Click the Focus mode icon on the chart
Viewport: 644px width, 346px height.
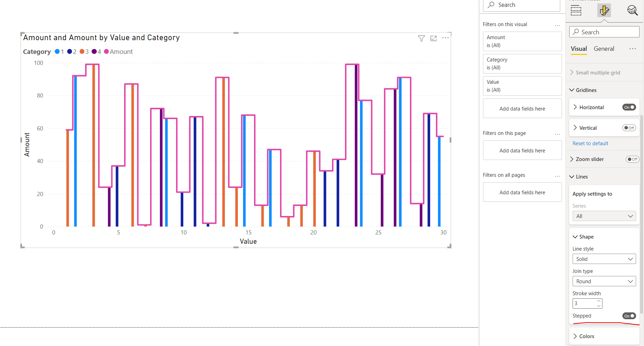(x=434, y=38)
